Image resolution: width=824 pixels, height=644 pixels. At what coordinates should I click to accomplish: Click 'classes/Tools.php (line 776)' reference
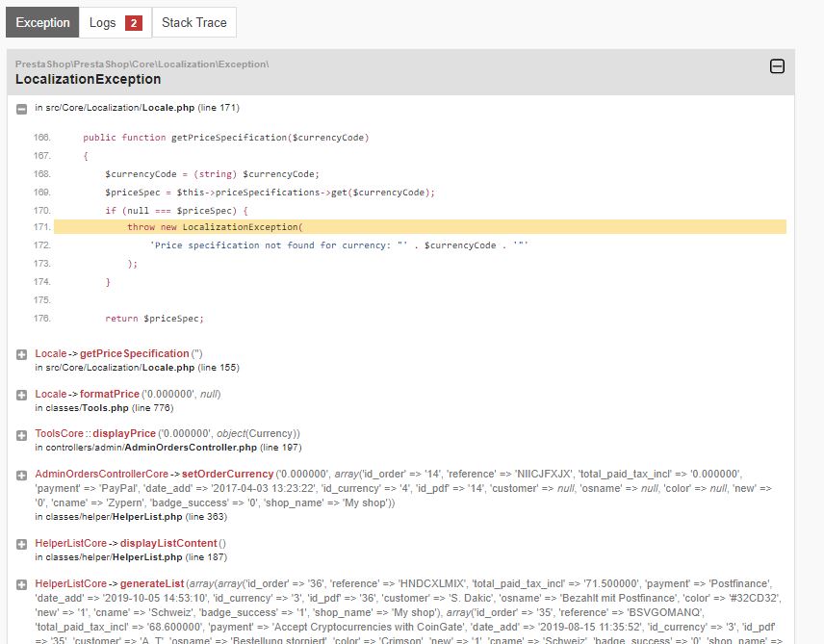pyautogui.click(x=110, y=408)
